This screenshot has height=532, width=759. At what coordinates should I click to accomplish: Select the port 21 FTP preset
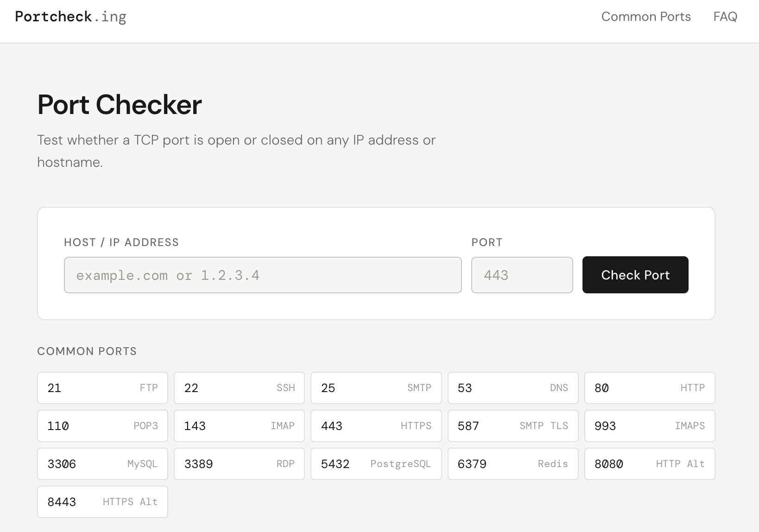[x=102, y=388]
